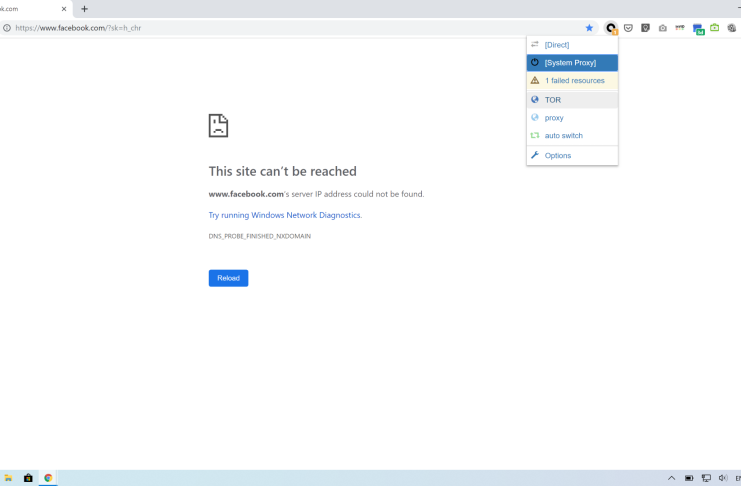
Task: Click the This site can't be reached heading
Action: [283, 171]
